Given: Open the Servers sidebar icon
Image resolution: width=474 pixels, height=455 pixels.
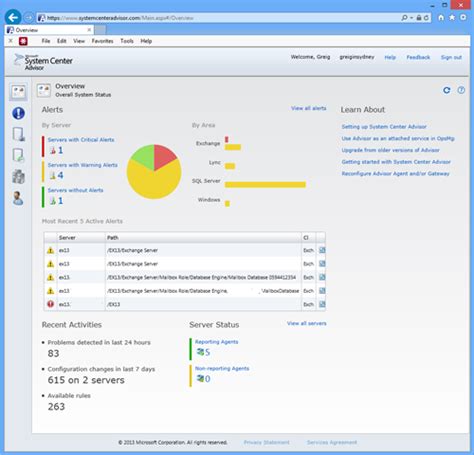Looking at the screenshot, I should [18, 134].
